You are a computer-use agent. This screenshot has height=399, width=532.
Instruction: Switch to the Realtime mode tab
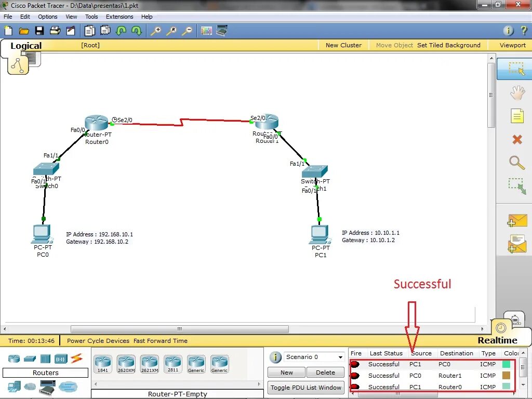497,340
